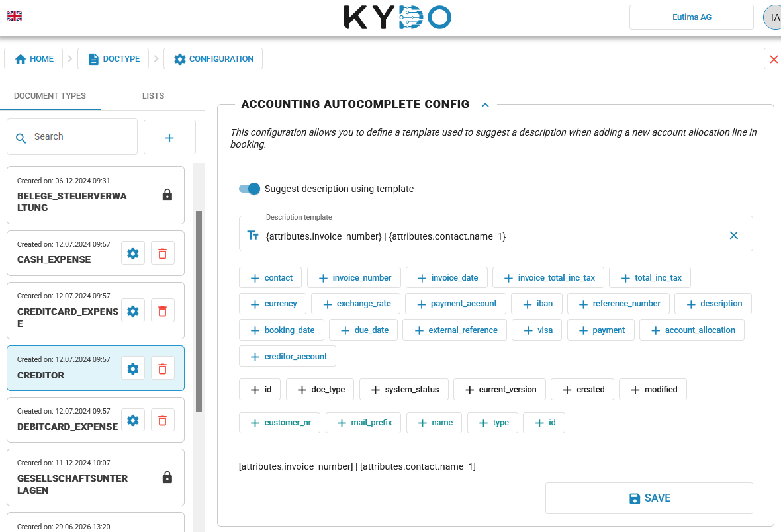Open the UK flag language selector

pos(15,16)
